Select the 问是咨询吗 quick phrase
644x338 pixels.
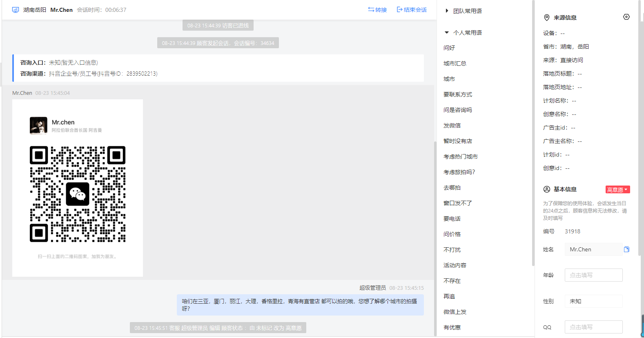[458, 110]
